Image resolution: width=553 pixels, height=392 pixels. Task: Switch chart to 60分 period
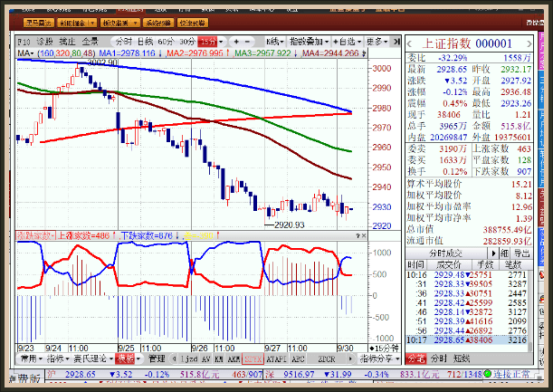pos(167,42)
